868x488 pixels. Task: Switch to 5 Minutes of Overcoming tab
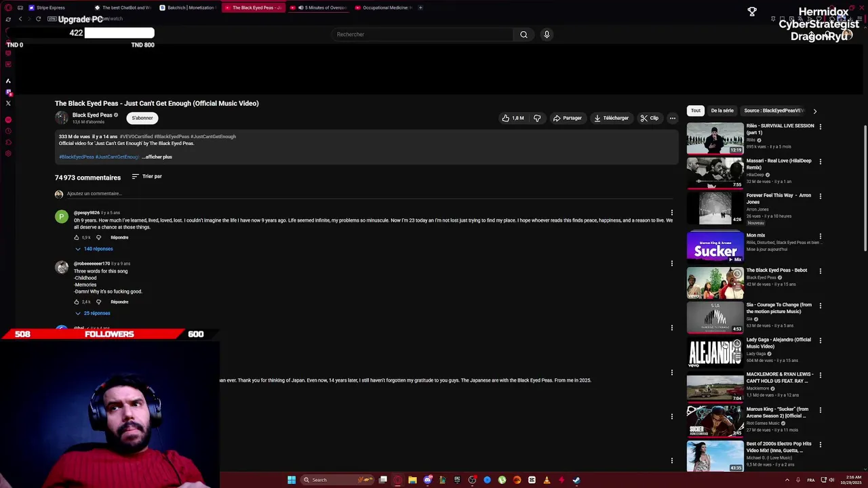click(x=320, y=7)
